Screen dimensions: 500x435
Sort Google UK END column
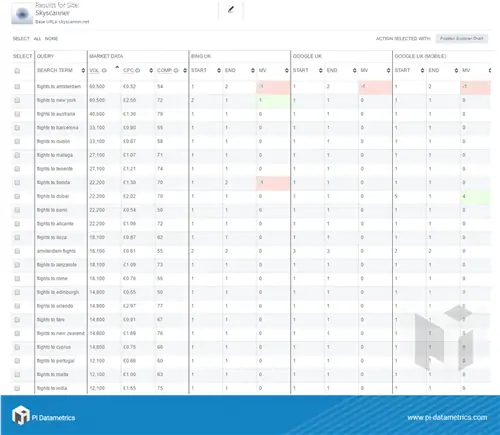point(354,70)
